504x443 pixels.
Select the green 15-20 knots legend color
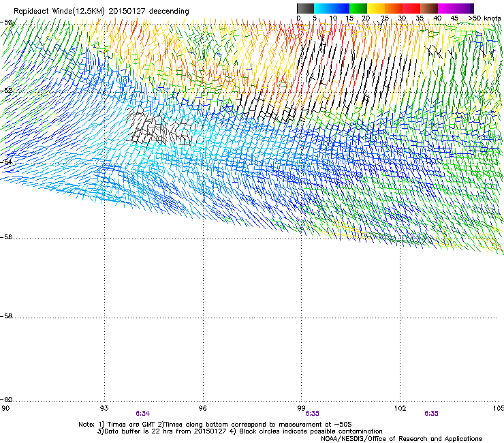tap(358, 8)
